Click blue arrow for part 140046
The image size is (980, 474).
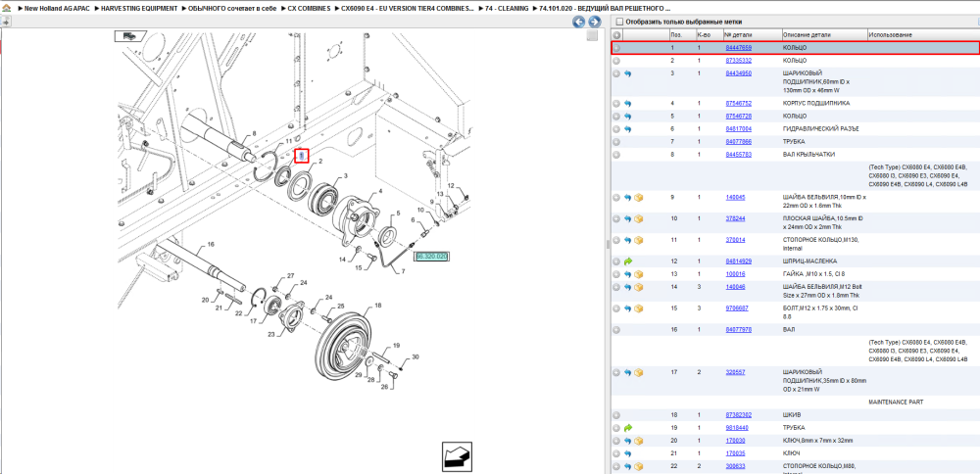pyautogui.click(x=628, y=287)
